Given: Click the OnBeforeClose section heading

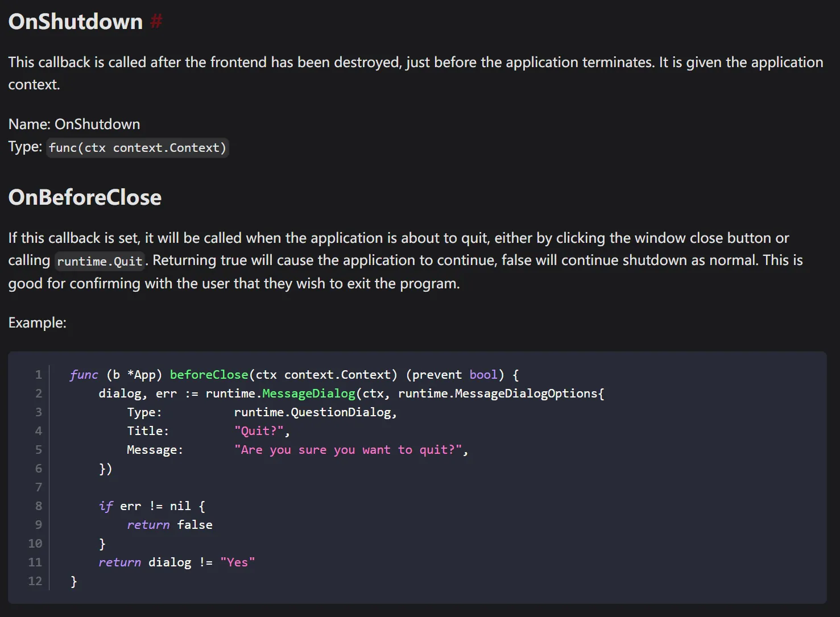Looking at the screenshot, I should pyautogui.click(x=85, y=197).
